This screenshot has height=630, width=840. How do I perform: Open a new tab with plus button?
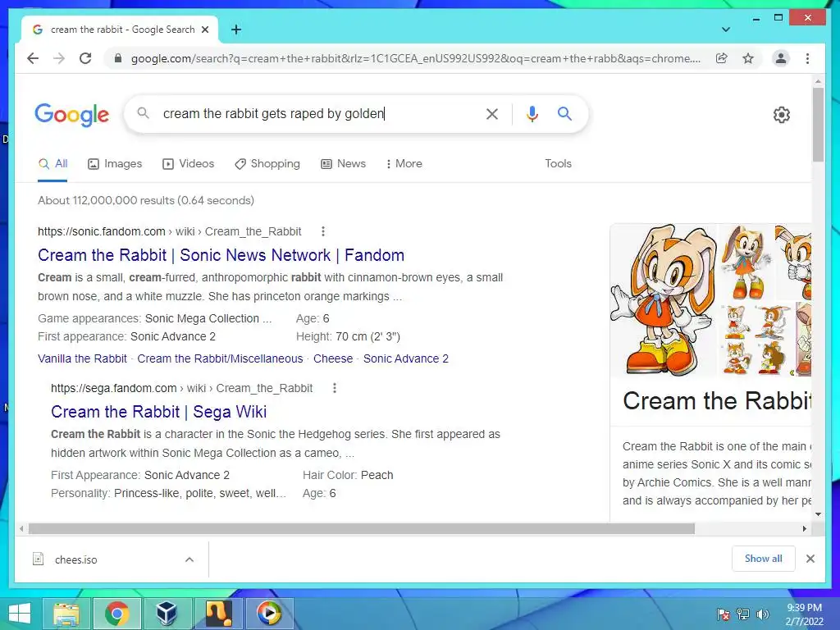pos(236,30)
